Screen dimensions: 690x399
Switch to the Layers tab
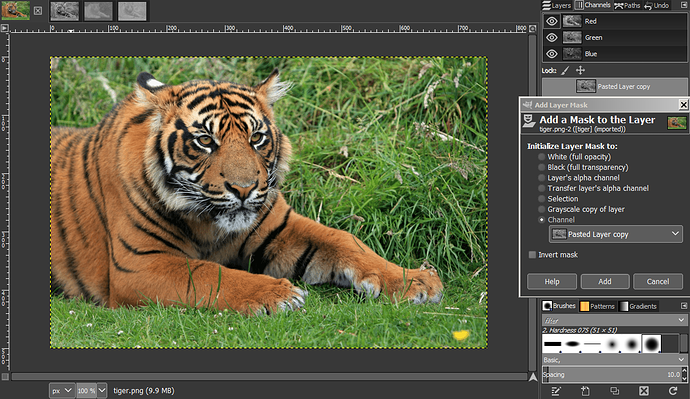(556, 5)
